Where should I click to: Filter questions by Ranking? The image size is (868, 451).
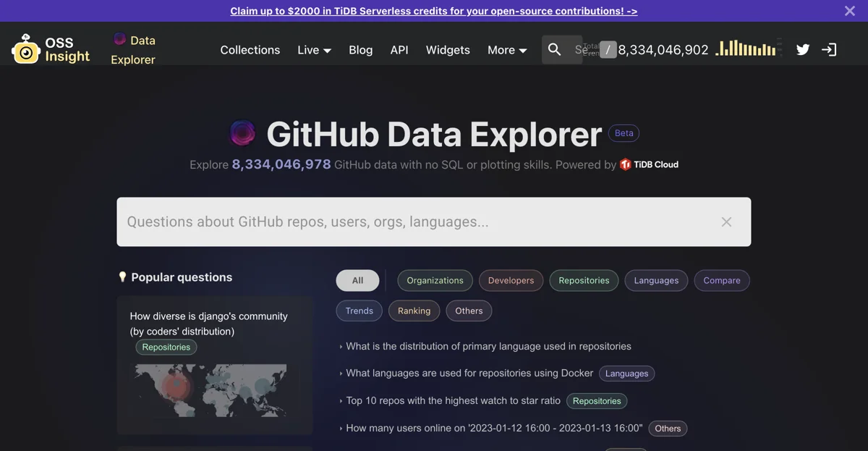click(x=414, y=311)
